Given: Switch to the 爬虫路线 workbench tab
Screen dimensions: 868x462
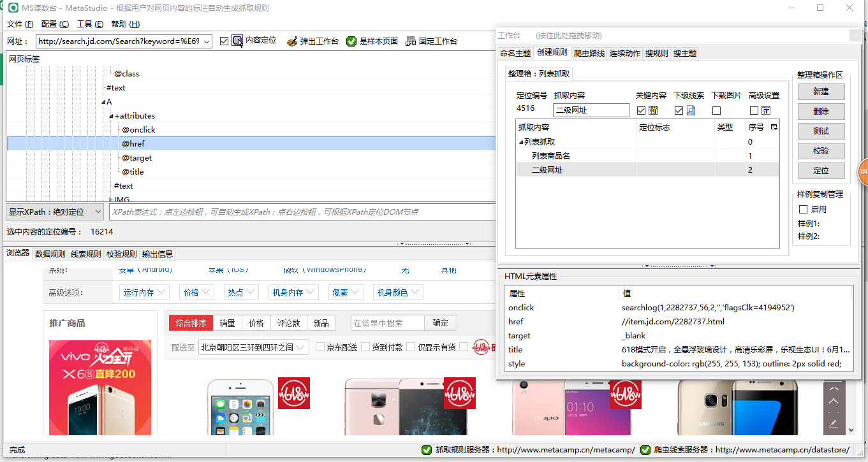Looking at the screenshot, I should 589,54.
